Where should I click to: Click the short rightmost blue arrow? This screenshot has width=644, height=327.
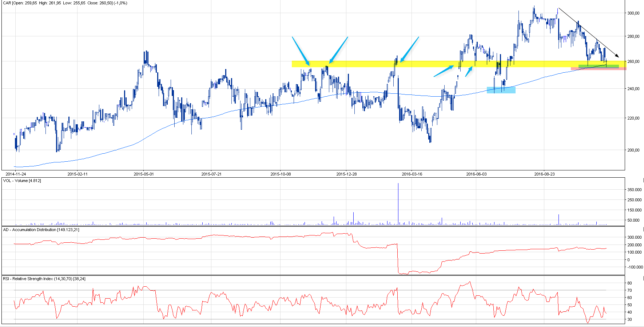[x=469, y=72]
